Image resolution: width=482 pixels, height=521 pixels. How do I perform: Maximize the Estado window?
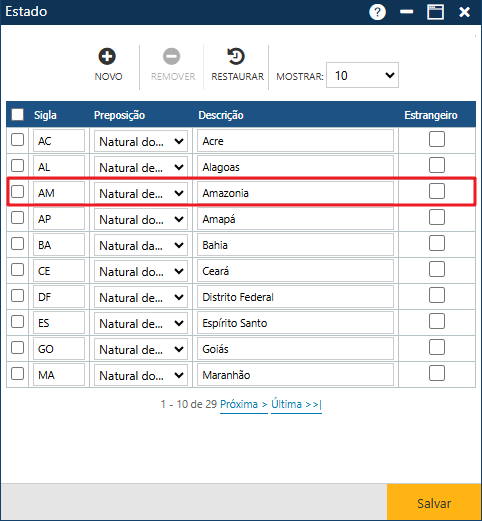tap(435, 12)
